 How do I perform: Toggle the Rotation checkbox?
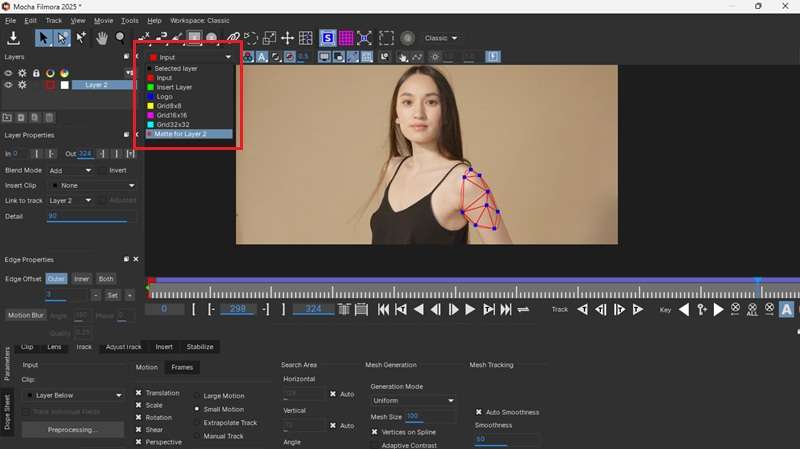138,417
